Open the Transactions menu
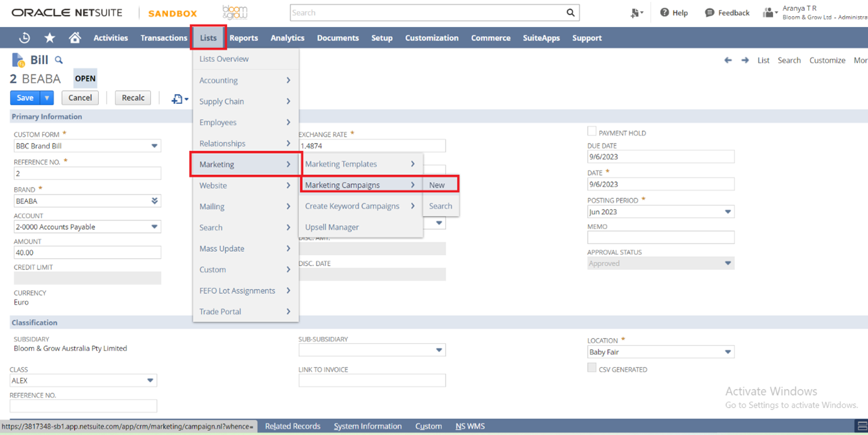This screenshot has height=435, width=868. click(x=164, y=38)
